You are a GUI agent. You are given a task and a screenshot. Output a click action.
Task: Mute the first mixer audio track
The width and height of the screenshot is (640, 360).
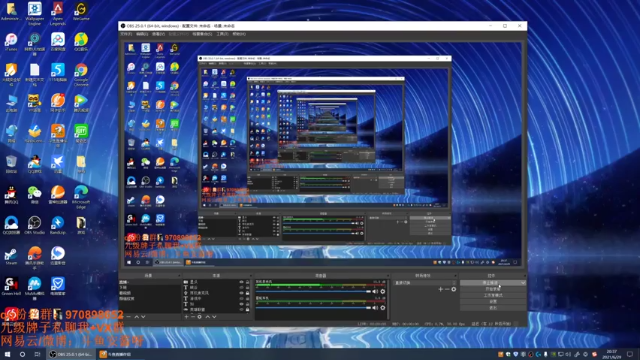[375, 291]
